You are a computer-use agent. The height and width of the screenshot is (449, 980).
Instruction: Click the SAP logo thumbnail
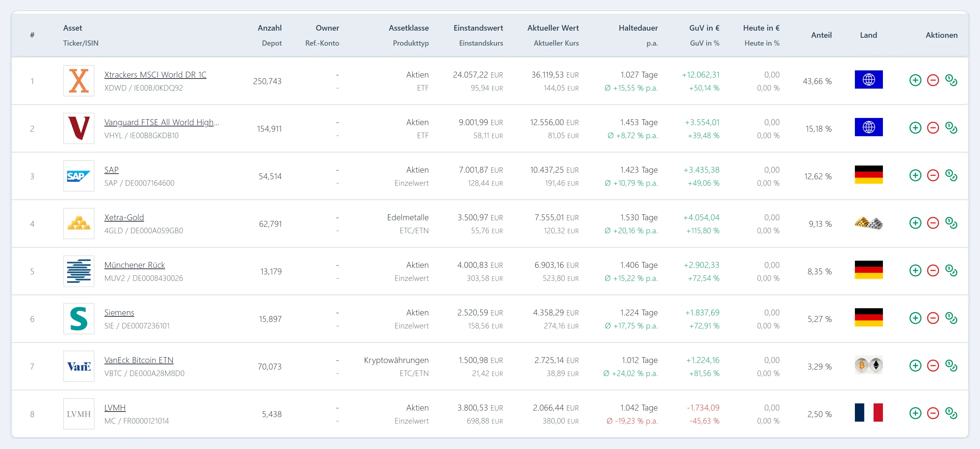coord(79,176)
